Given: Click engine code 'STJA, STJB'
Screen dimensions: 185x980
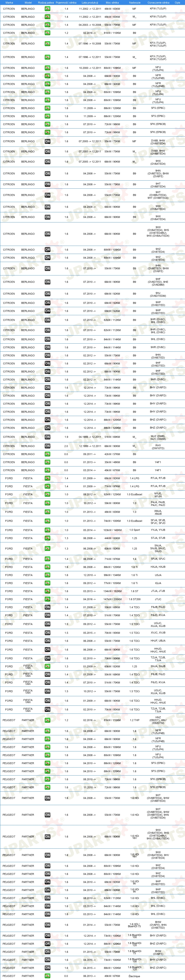Looking at the screenshot, I should [158, 538].
